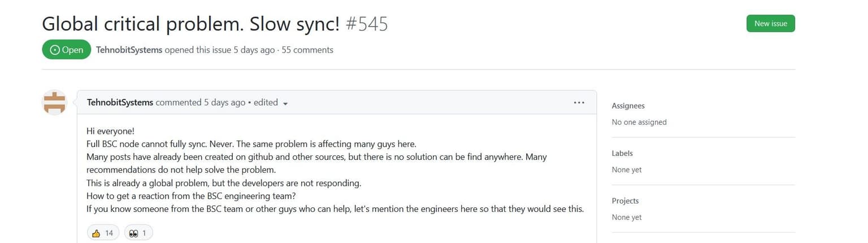Viewport: 868px width, 243px height.
Task: Click TehnobitSystems username in the comment header
Action: [120, 102]
